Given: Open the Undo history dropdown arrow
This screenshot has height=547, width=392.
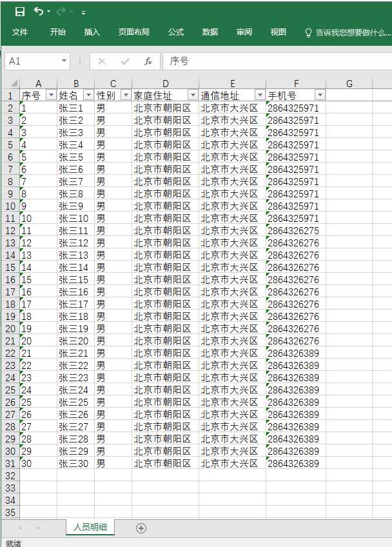Looking at the screenshot, I should coord(48,12).
